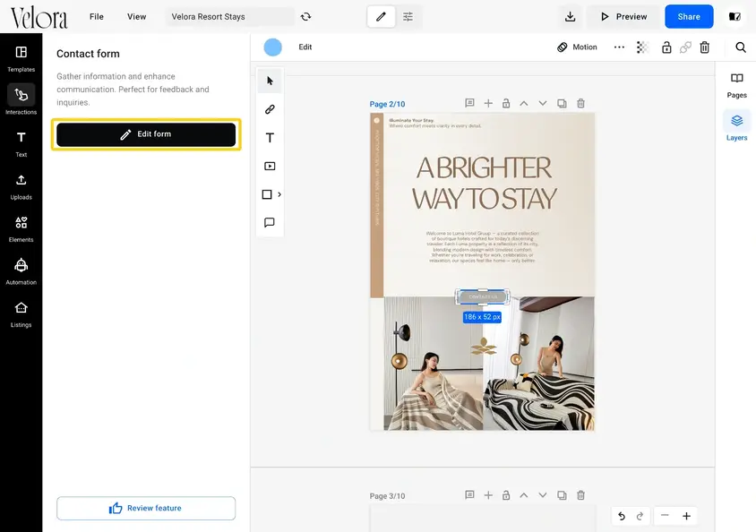Open the File menu
This screenshot has height=532, width=756.
point(97,17)
